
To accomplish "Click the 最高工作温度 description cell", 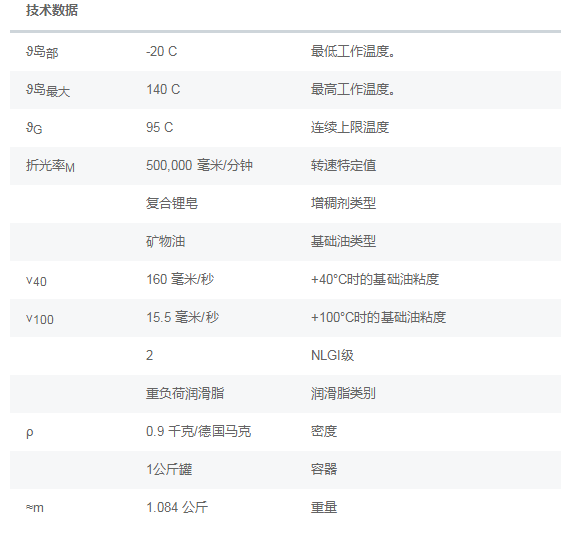I will pyautogui.click(x=353, y=89).
